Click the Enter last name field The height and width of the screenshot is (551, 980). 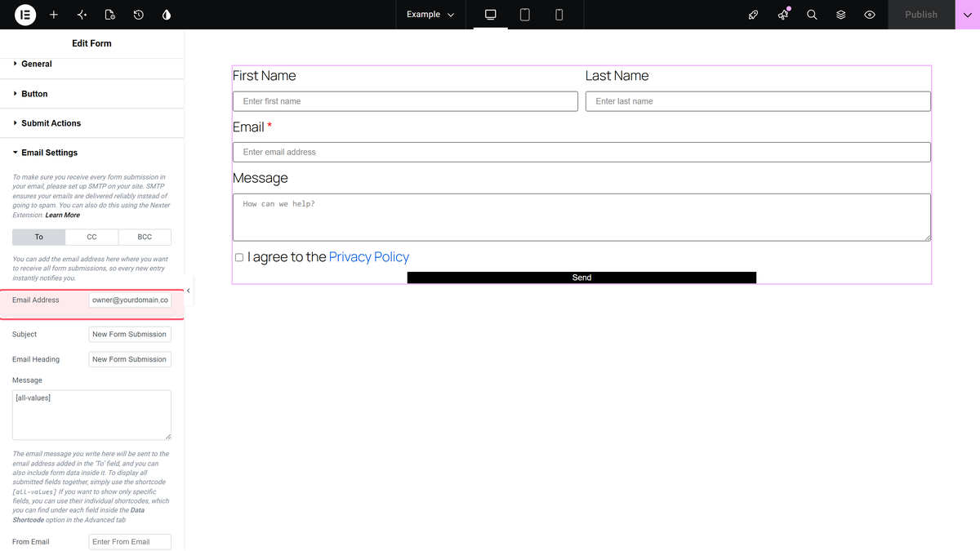(758, 101)
